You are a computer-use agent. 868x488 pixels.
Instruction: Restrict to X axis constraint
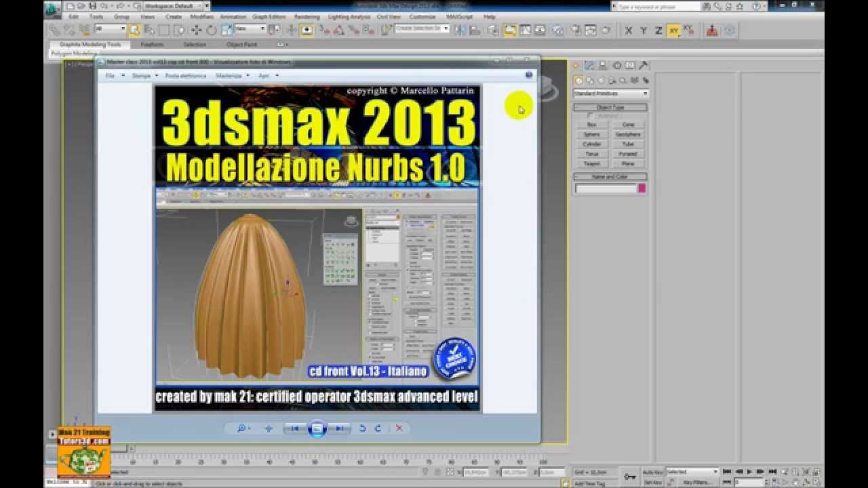click(629, 30)
